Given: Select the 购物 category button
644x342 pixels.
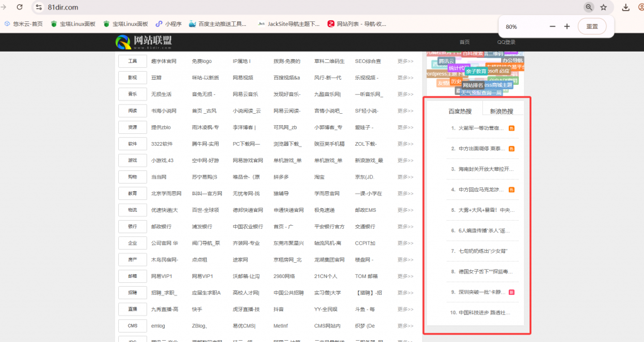Looking at the screenshot, I should (x=132, y=177).
